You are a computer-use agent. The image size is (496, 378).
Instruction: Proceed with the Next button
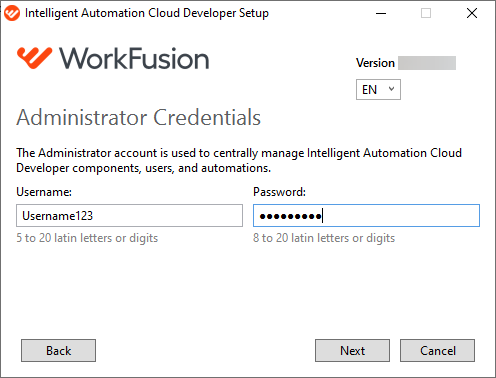[352, 350]
